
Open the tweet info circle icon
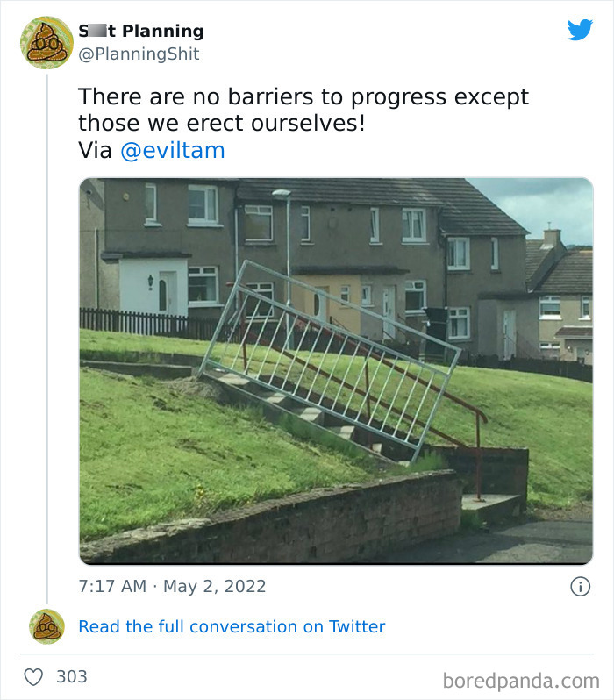click(x=580, y=586)
